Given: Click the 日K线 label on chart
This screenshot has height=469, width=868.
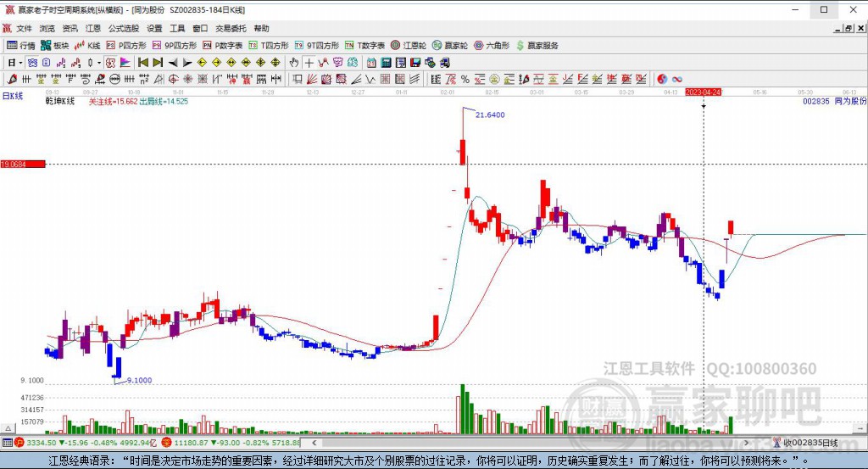Looking at the screenshot, I should coord(13,96).
